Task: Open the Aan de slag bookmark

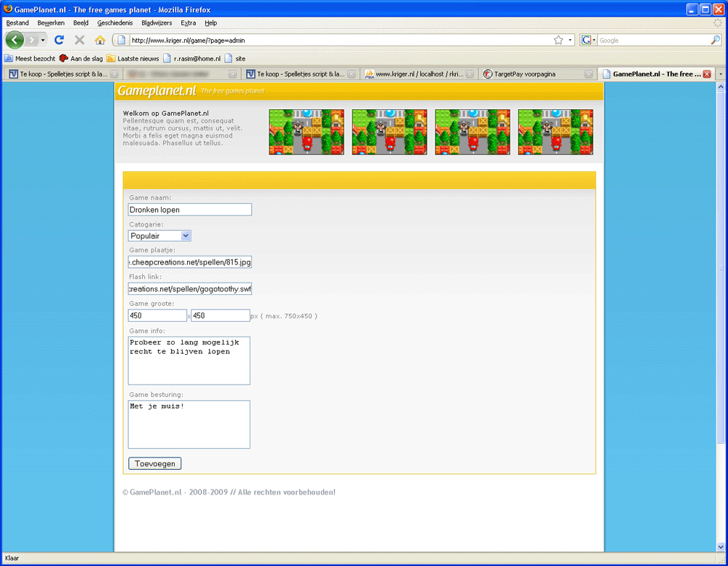Action: [82, 58]
